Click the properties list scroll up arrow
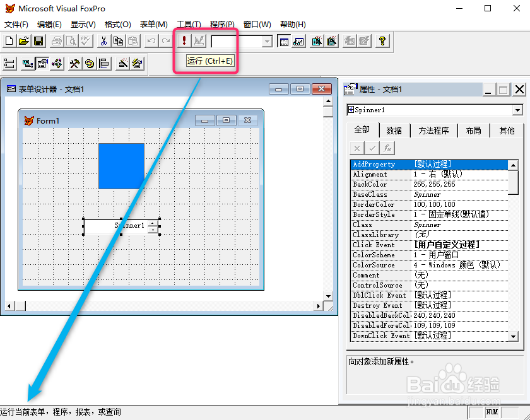 point(513,165)
